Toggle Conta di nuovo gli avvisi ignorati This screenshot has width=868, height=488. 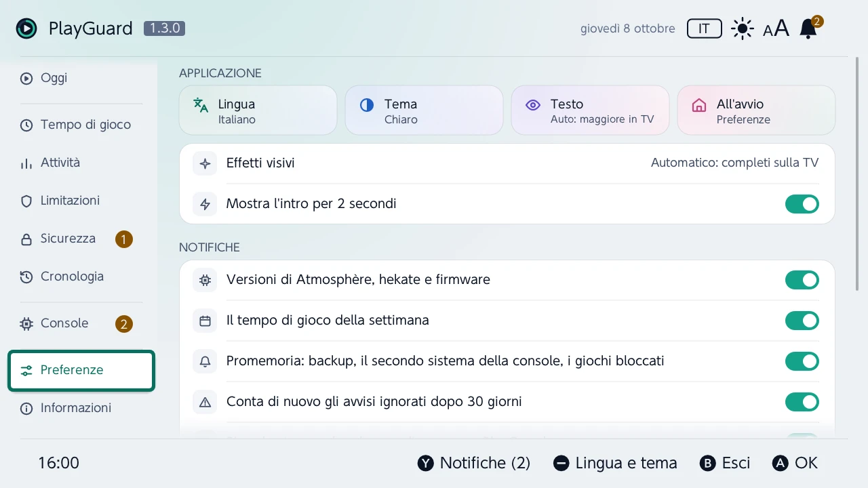click(x=802, y=402)
